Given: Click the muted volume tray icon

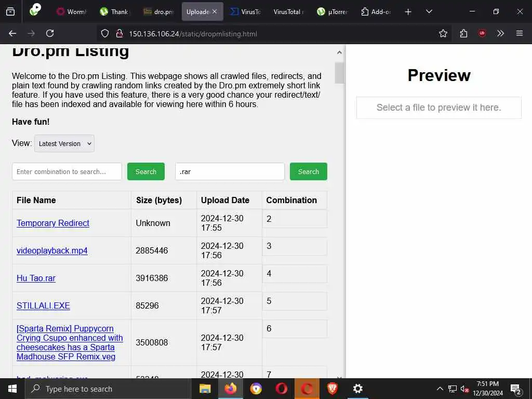Looking at the screenshot, I should (x=464, y=389).
